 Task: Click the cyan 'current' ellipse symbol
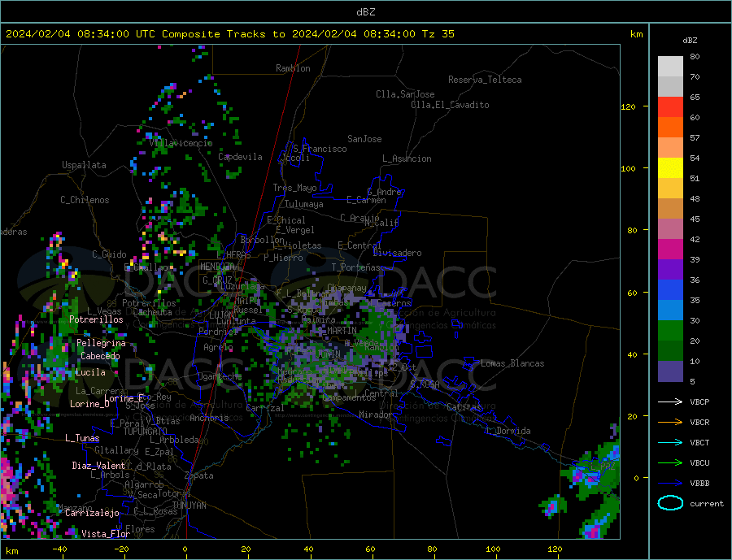(670, 503)
